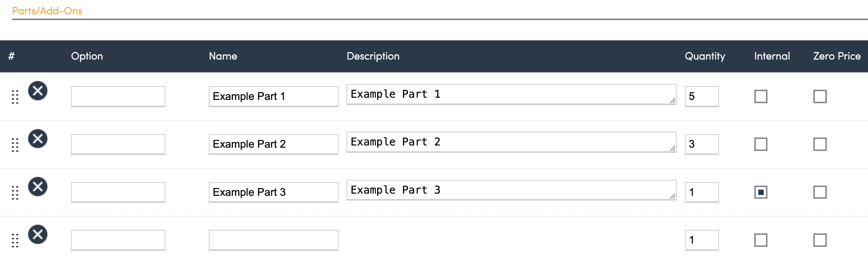Toggle Zero Price on the empty row

[820, 240]
